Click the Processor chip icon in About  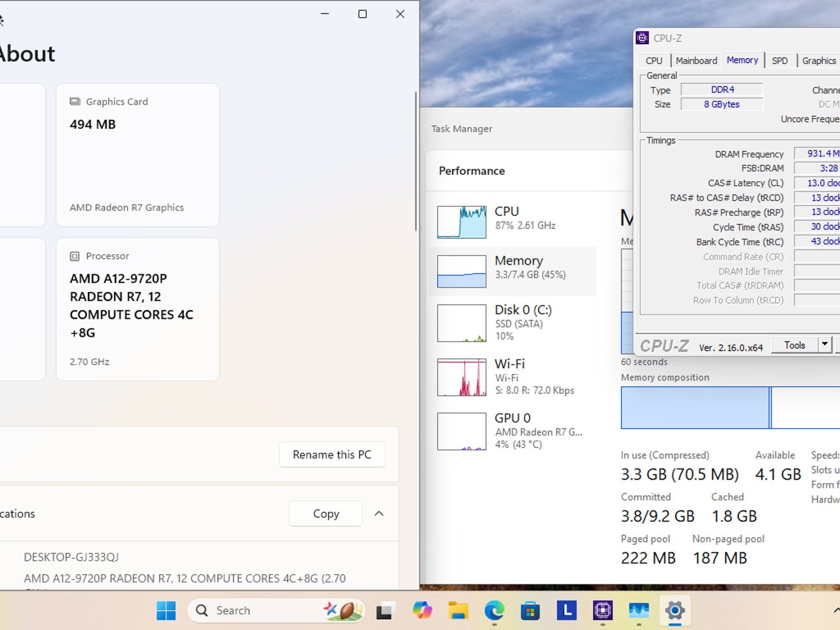75,256
